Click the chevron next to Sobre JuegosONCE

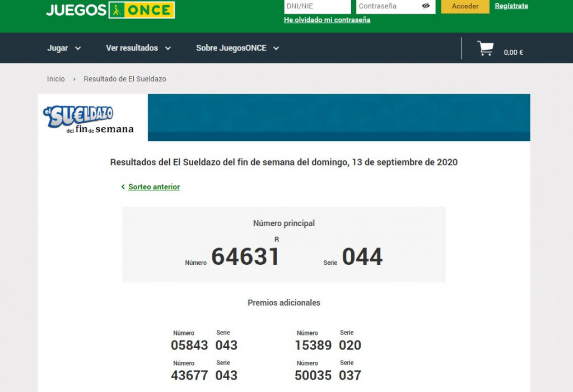[x=276, y=48]
